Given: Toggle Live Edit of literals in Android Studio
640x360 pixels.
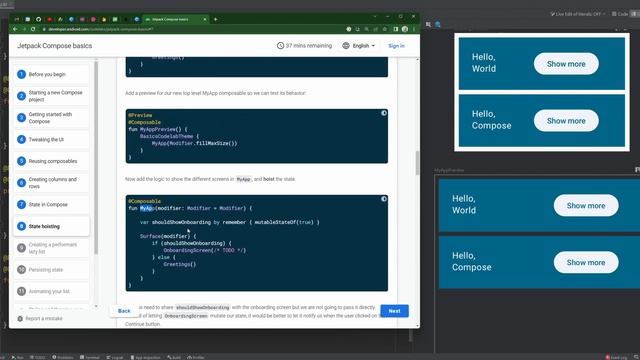Looking at the screenshot, I should pos(577,14).
